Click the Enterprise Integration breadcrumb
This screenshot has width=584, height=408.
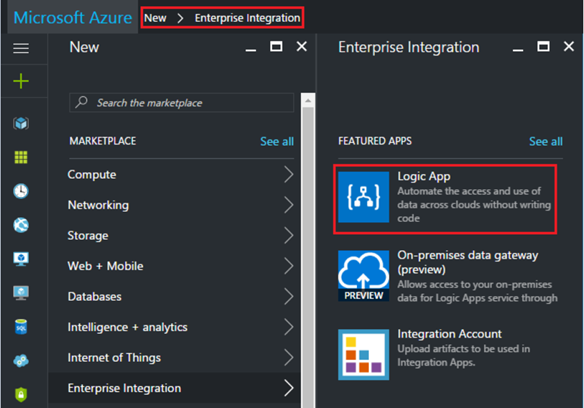tap(247, 18)
